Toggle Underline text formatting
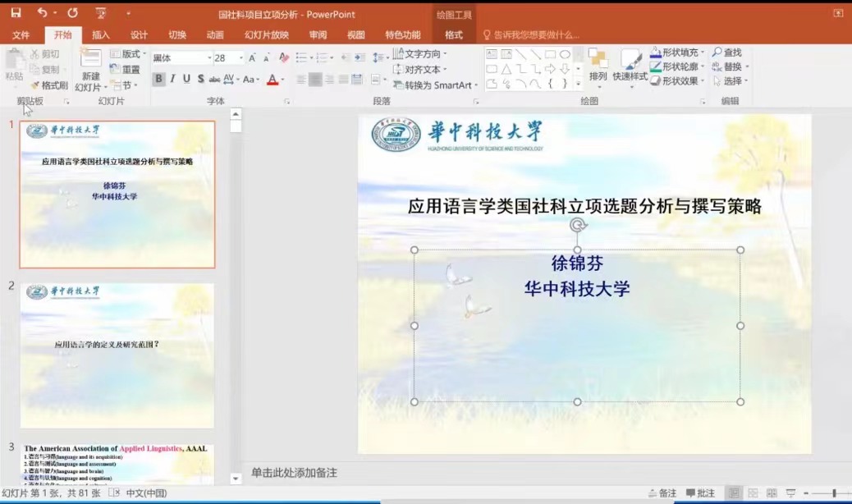852x504 pixels. pos(187,79)
